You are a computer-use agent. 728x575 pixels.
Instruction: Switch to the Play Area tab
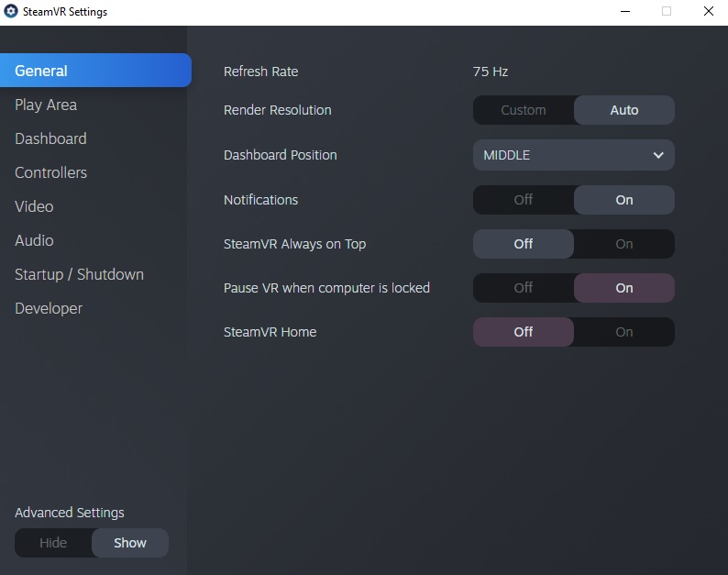(46, 105)
